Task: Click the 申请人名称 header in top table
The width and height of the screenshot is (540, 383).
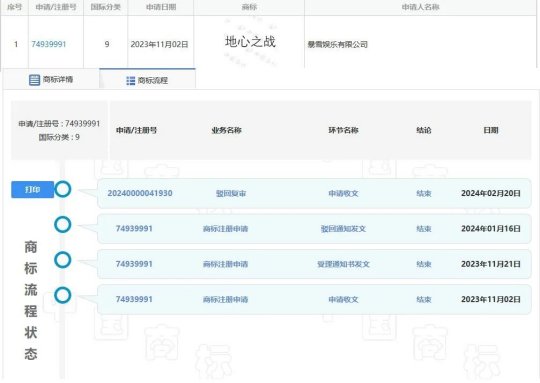Action: pos(420,7)
